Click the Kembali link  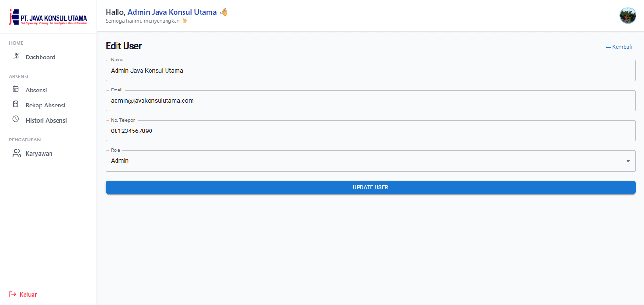click(x=619, y=46)
